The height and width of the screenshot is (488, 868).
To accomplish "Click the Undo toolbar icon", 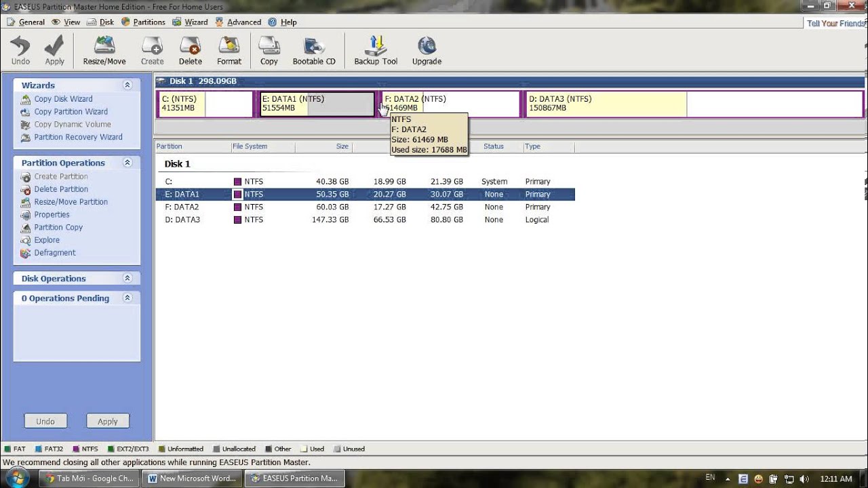I will tap(20, 50).
